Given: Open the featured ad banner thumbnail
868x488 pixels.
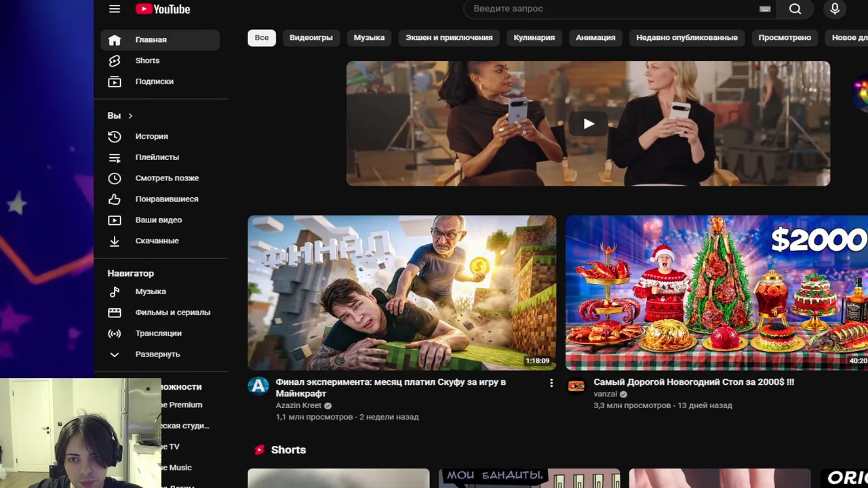Looking at the screenshot, I should click(588, 123).
